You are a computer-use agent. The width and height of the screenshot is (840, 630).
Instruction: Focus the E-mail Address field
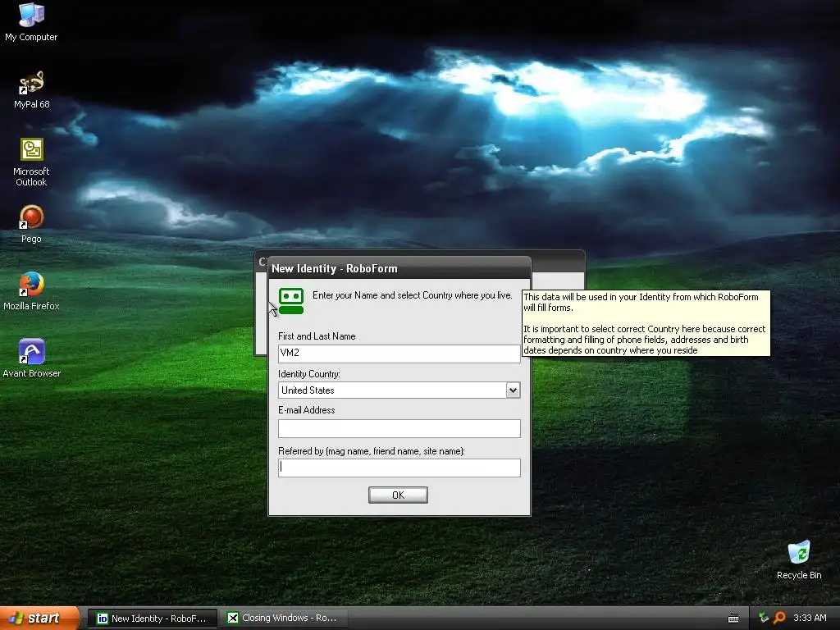(399, 428)
